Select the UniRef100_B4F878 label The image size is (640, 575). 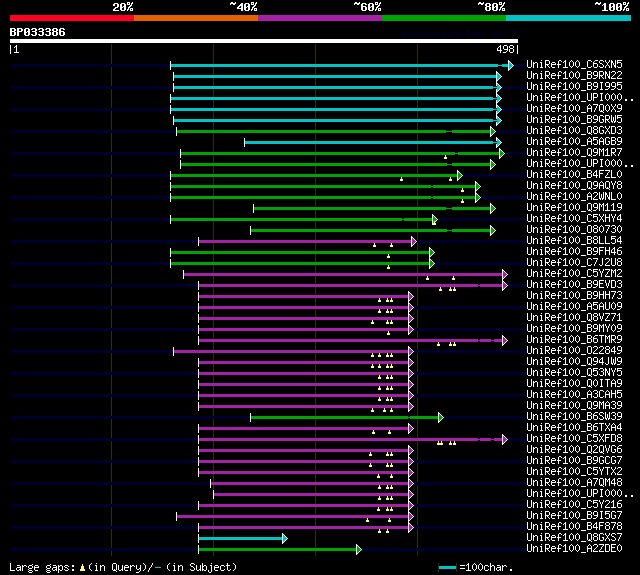(574, 527)
